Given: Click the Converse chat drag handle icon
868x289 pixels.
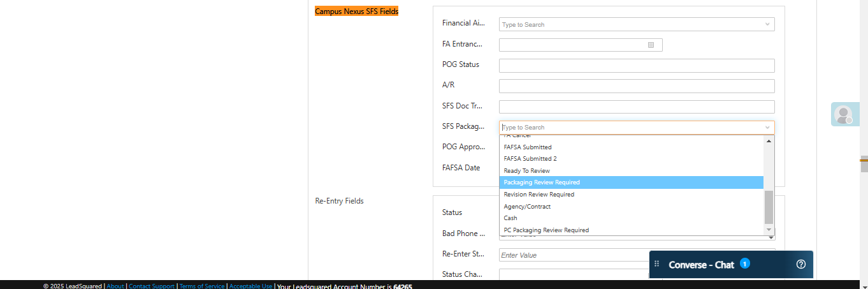Looking at the screenshot, I should click(657, 264).
